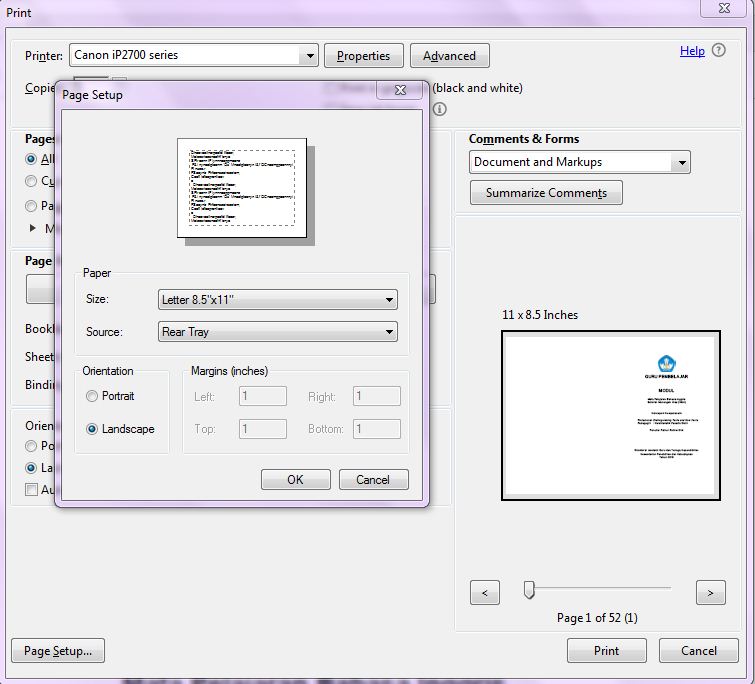Select Print dialog Portrait orientation radio
755x684 pixels.
pos(31,446)
